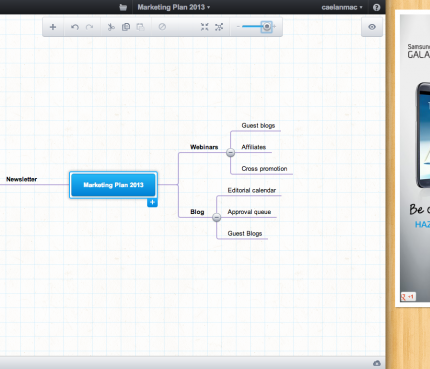Click the delete node circle-slash icon
The width and height of the screenshot is (430, 369).
click(162, 27)
